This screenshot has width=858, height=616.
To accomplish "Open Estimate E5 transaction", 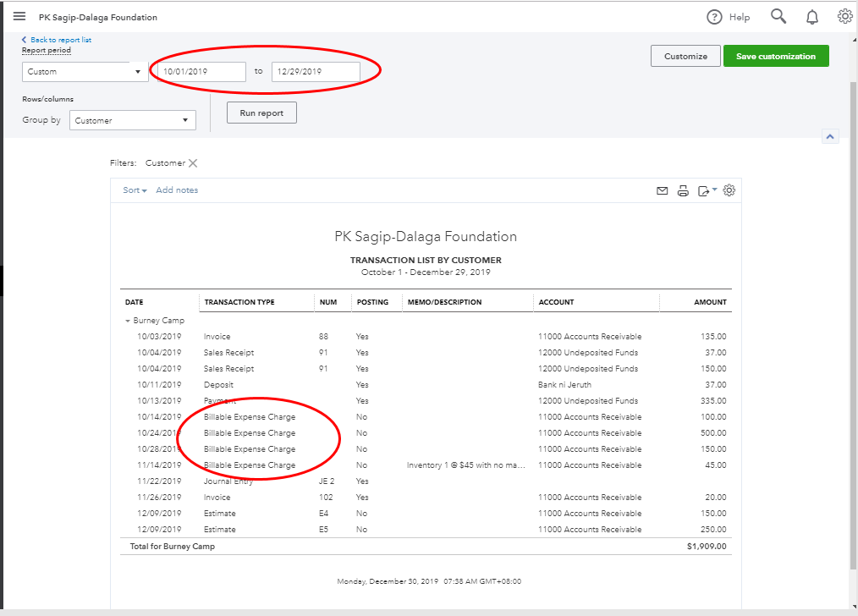I will coord(219,530).
